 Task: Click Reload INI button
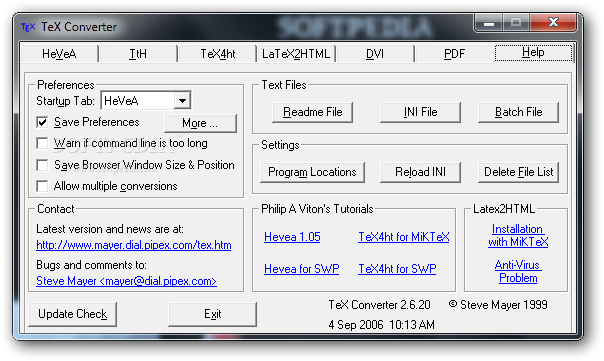(420, 172)
